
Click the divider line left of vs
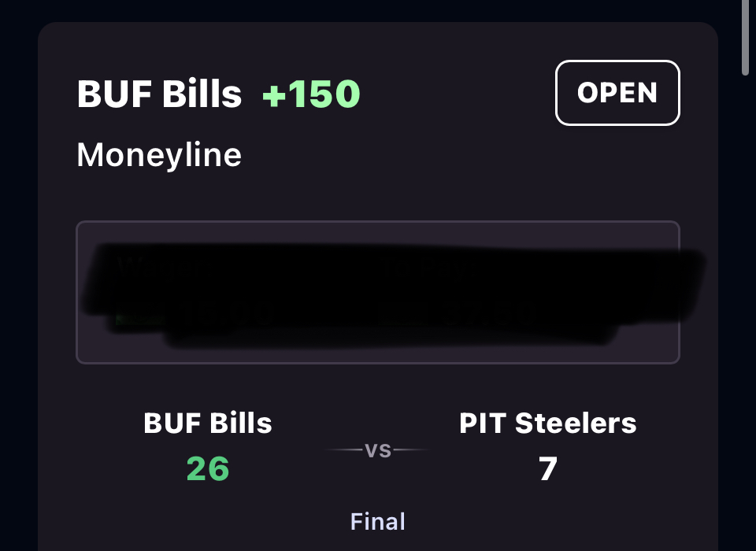click(x=343, y=450)
